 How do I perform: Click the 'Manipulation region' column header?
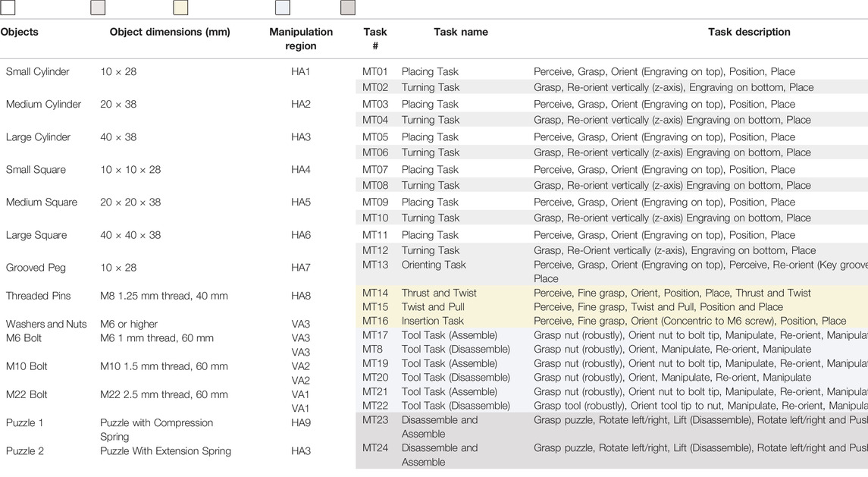301,39
